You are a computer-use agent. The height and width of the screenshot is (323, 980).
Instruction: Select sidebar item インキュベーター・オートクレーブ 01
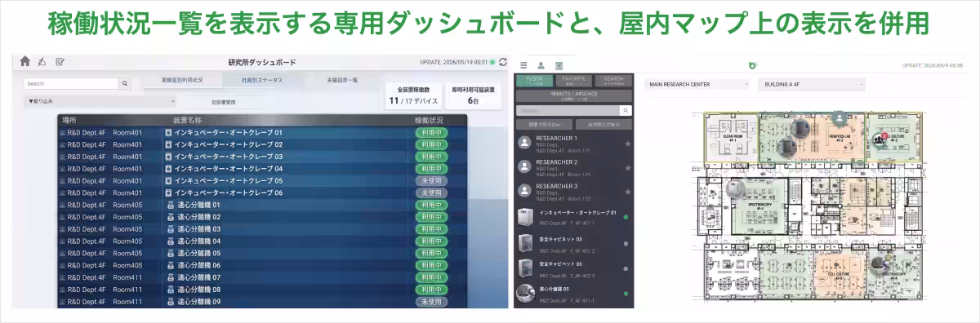coord(574,217)
